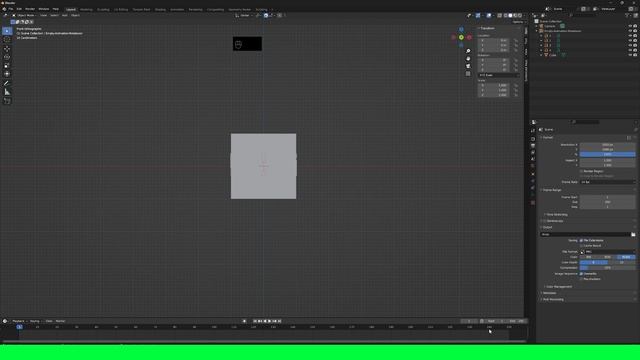Select the Select Box tool
Screen dimensions: 640x360
[x=7, y=31]
